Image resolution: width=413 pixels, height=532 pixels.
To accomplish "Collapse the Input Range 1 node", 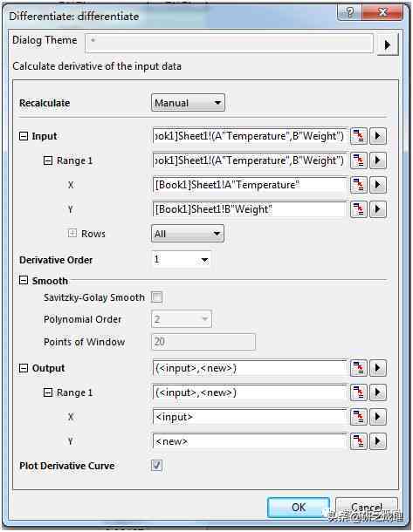I will coord(48,160).
